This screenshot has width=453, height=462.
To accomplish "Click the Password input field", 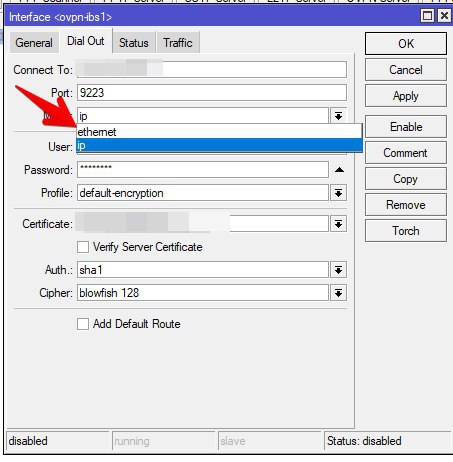I will point(203,170).
